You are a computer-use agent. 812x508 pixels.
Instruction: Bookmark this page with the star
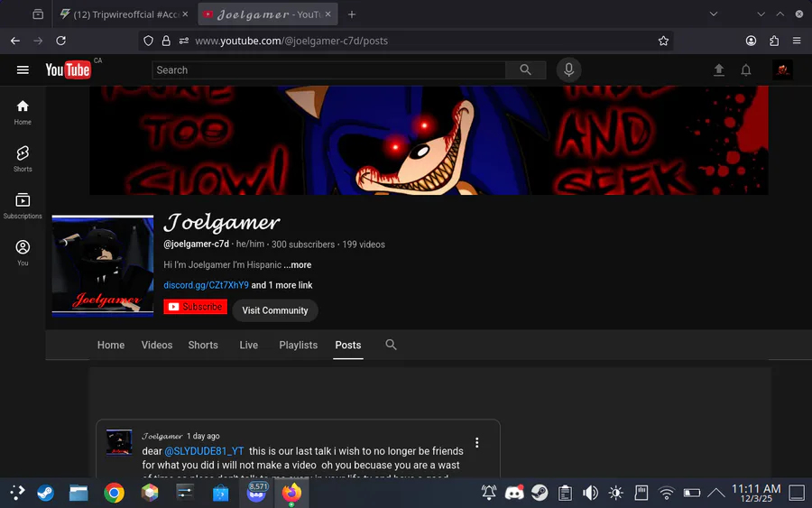(663, 41)
